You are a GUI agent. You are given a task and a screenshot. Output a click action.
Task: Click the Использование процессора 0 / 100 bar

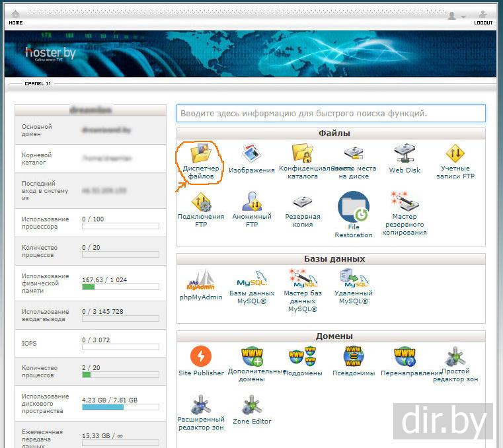click(120, 226)
